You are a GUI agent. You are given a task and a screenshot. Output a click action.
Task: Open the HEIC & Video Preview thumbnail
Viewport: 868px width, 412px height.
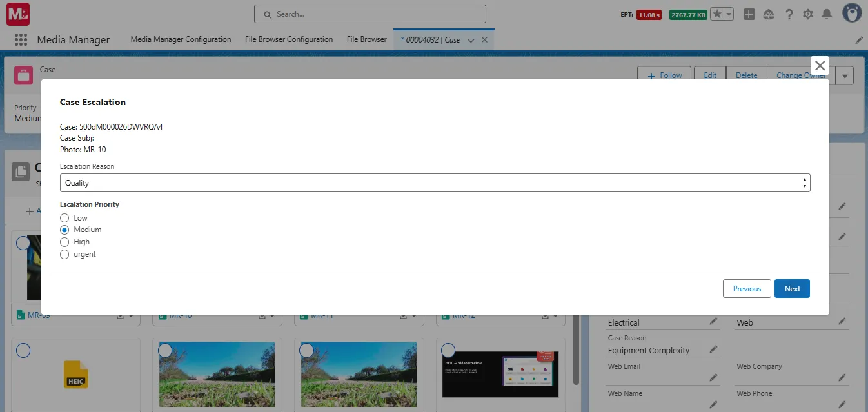click(500, 374)
